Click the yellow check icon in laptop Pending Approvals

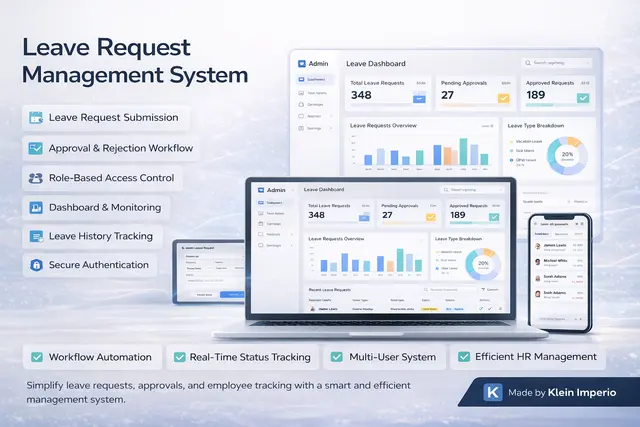(x=431, y=217)
